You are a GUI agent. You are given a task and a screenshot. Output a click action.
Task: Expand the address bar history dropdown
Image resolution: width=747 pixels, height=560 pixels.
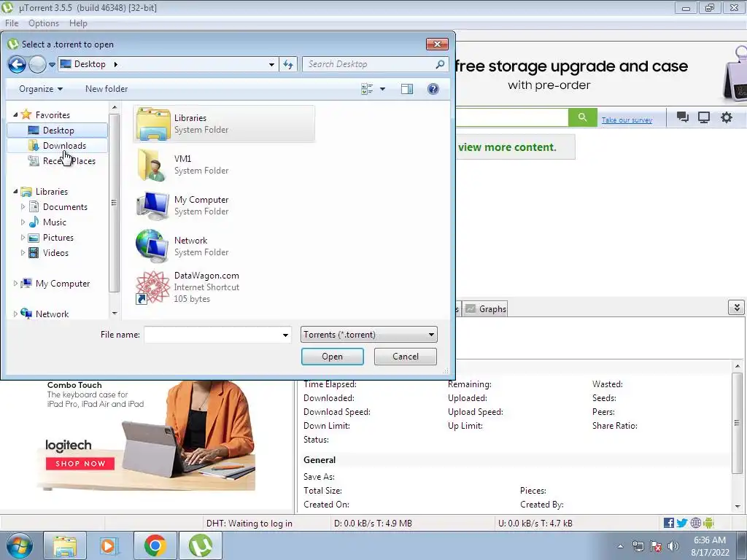tap(271, 64)
